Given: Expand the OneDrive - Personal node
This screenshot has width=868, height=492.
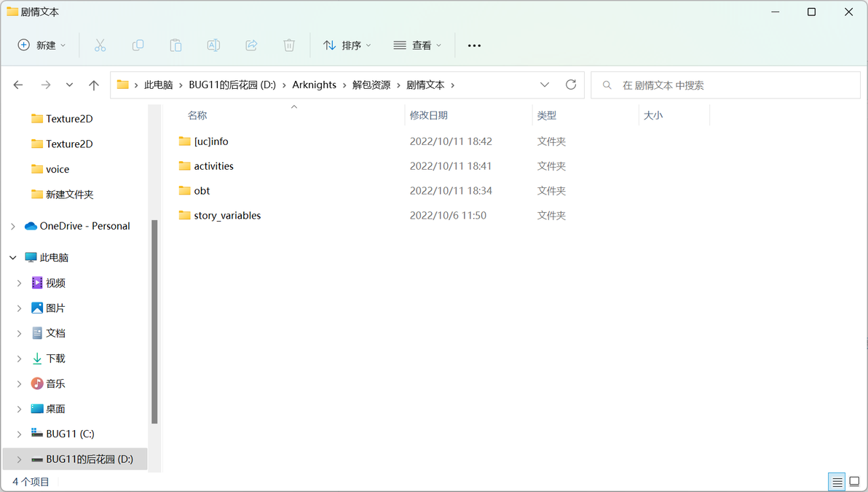Looking at the screenshot, I should pyautogui.click(x=12, y=226).
